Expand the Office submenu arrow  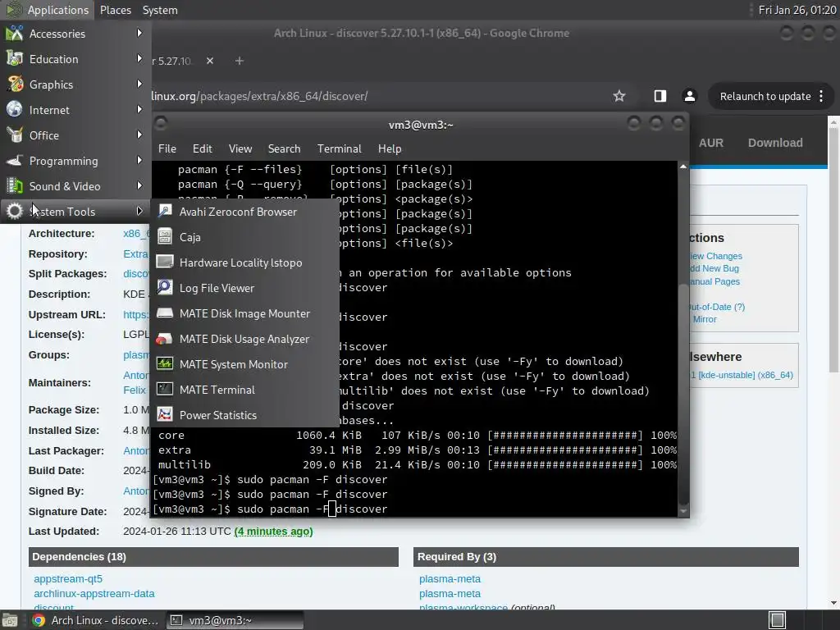pyautogui.click(x=139, y=135)
